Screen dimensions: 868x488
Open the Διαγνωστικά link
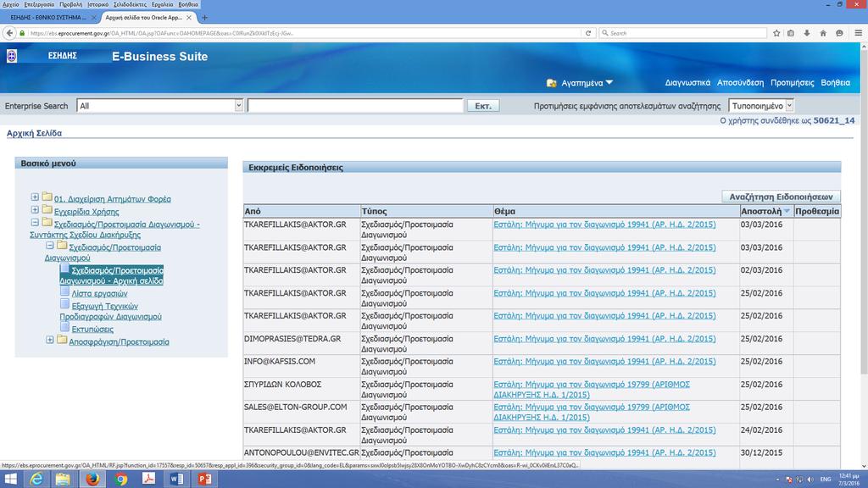click(687, 82)
